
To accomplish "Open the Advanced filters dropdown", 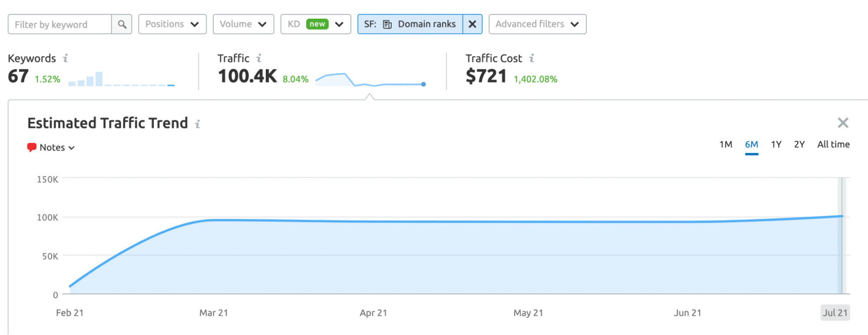I will 537,24.
